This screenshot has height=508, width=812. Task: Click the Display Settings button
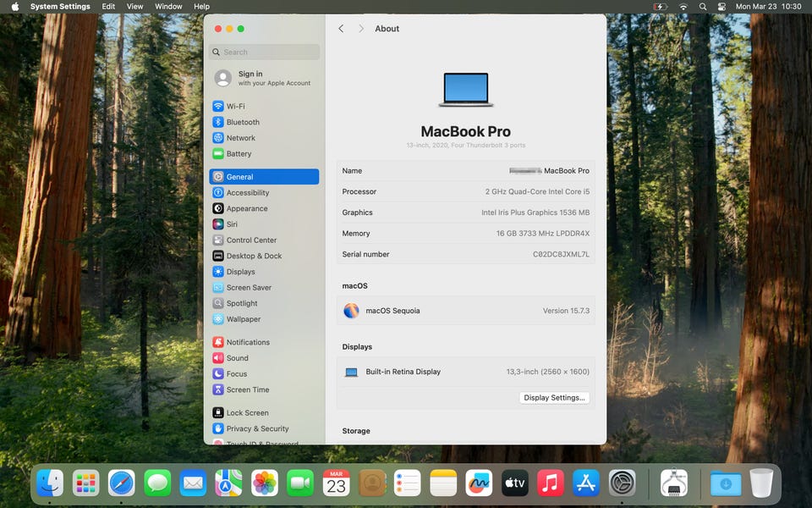554,398
